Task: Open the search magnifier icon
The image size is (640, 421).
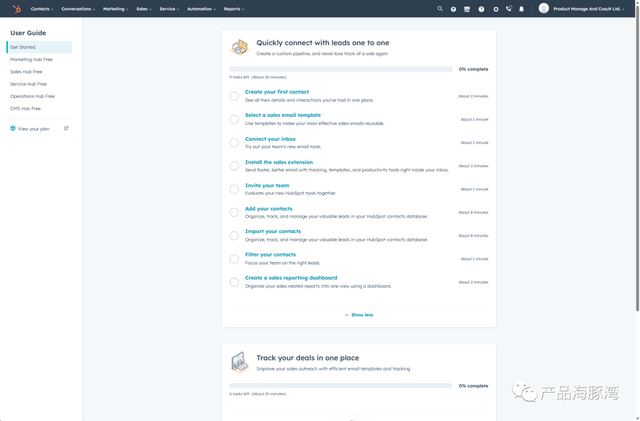Action: tap(440, 9)
